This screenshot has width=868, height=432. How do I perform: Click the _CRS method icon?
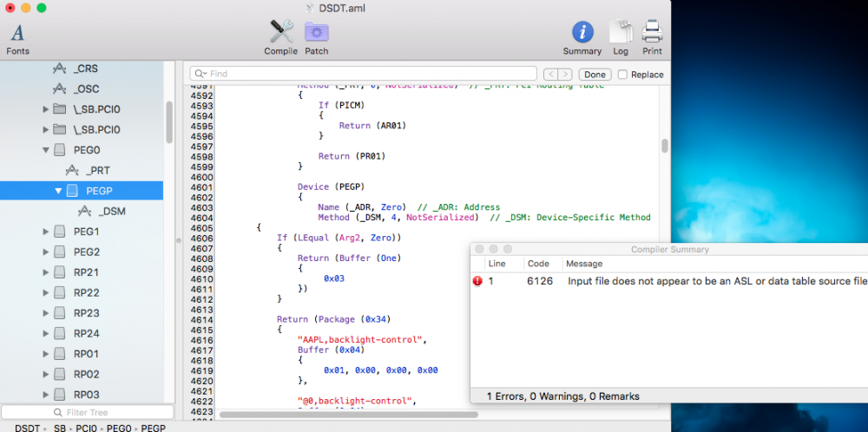[59, 69]
